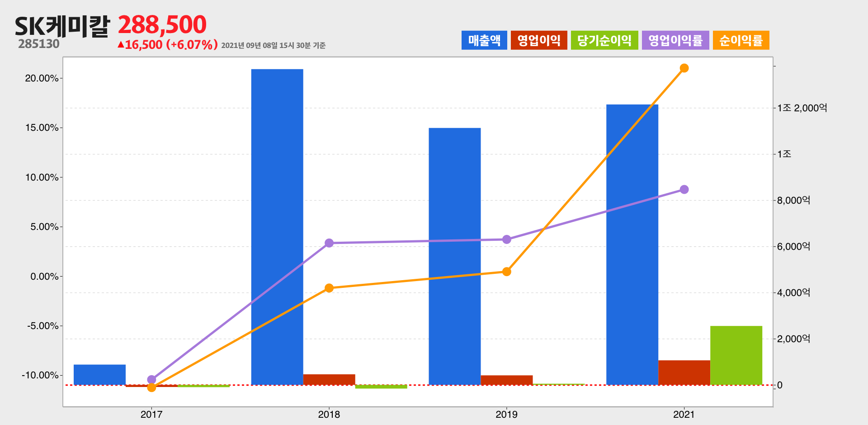The width and height of the screenshot is (868, 425).
Task: Toggle the 영업이익률 legend line
Action: pyautogui.click(x=675, y=40)
